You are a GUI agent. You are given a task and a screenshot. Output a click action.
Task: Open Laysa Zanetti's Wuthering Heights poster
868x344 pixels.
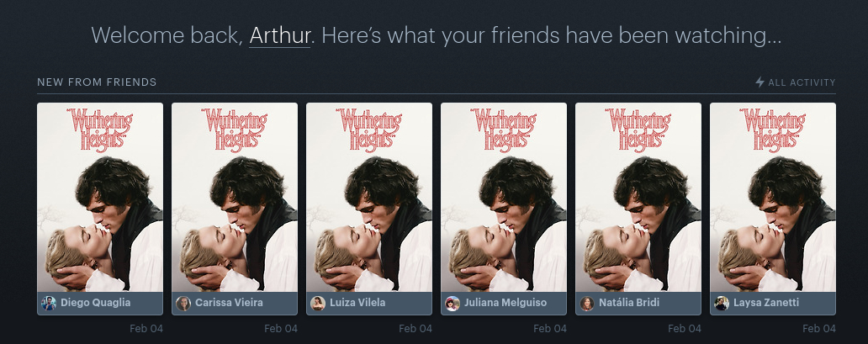click(773, 197)
